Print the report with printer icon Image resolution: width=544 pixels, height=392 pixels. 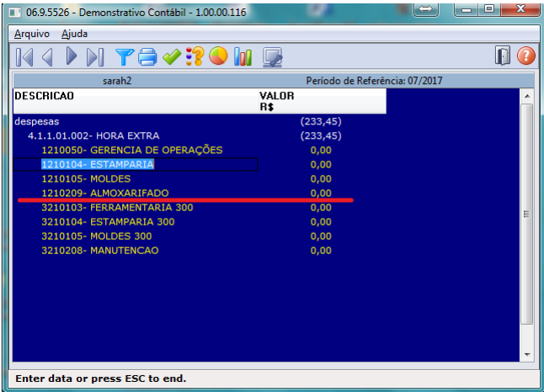click(x=148, y=57)
